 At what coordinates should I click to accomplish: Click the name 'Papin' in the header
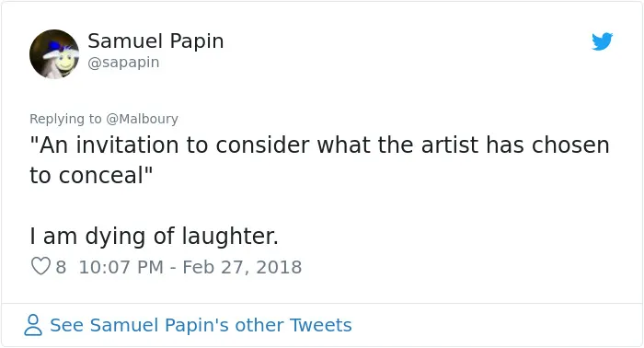pyautogui.click(x=197, y=41)
